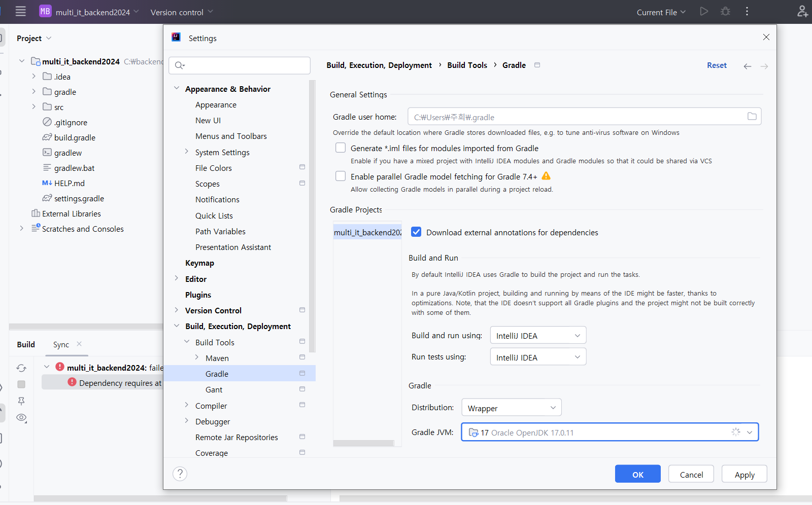Close the Sync tab
Screen dimensions: 812x505
point(79,344)
